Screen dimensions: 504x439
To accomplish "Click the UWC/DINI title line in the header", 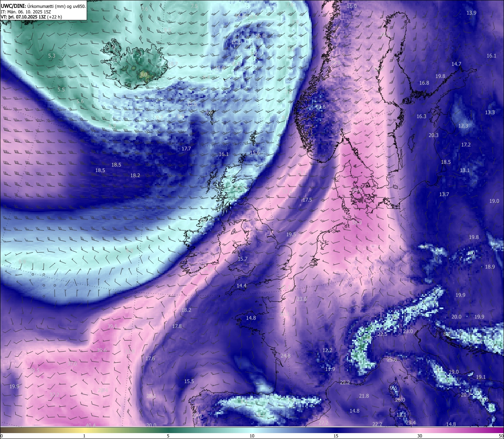I will (43, 6).
